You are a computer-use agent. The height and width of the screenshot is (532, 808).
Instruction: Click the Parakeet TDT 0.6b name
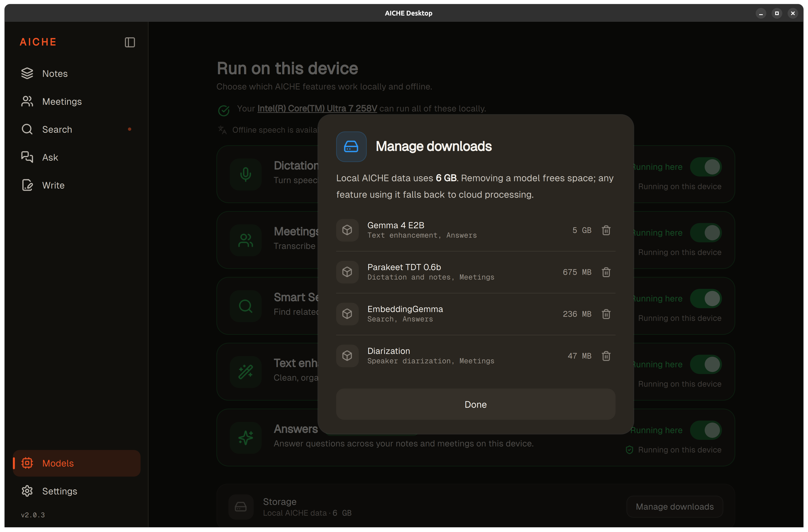pyautogui.click(x=404, y=267)
